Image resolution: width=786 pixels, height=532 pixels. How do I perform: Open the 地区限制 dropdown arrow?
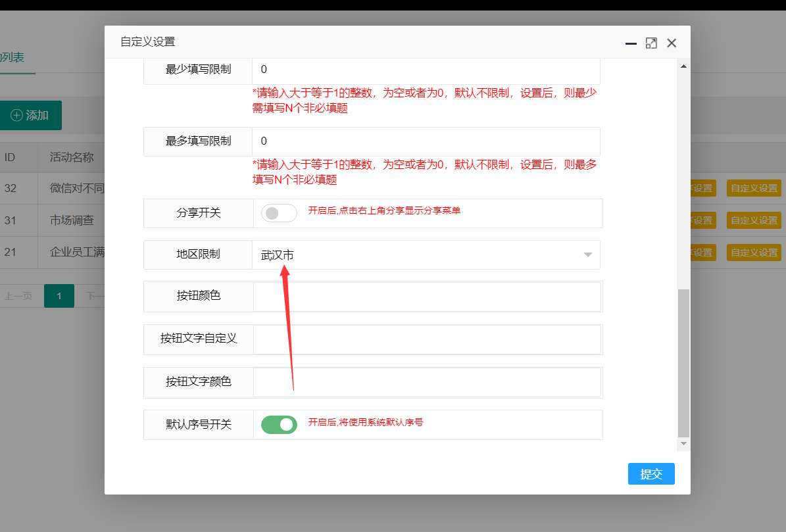pos(588,254)
